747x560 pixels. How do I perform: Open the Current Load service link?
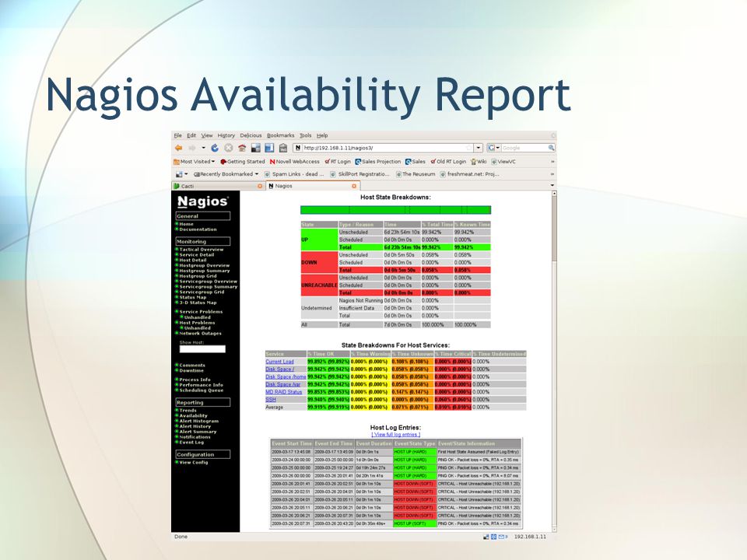tap(279, 362)
